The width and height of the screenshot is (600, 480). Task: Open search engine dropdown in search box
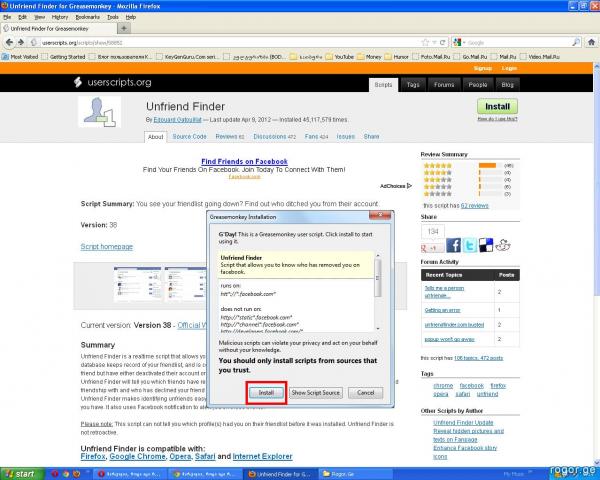coord(459,42)
